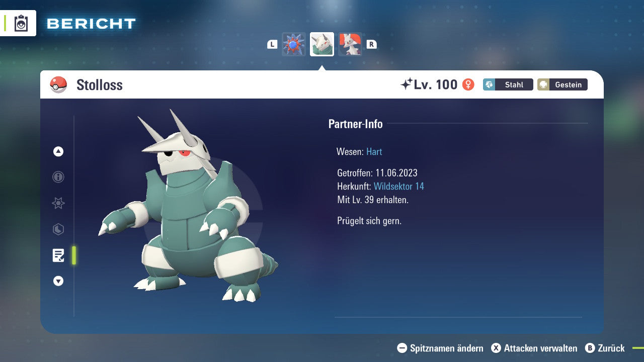Select the red-and-white fox Pokémon thumbnail
644x362 pixels.
click(350, 44)
